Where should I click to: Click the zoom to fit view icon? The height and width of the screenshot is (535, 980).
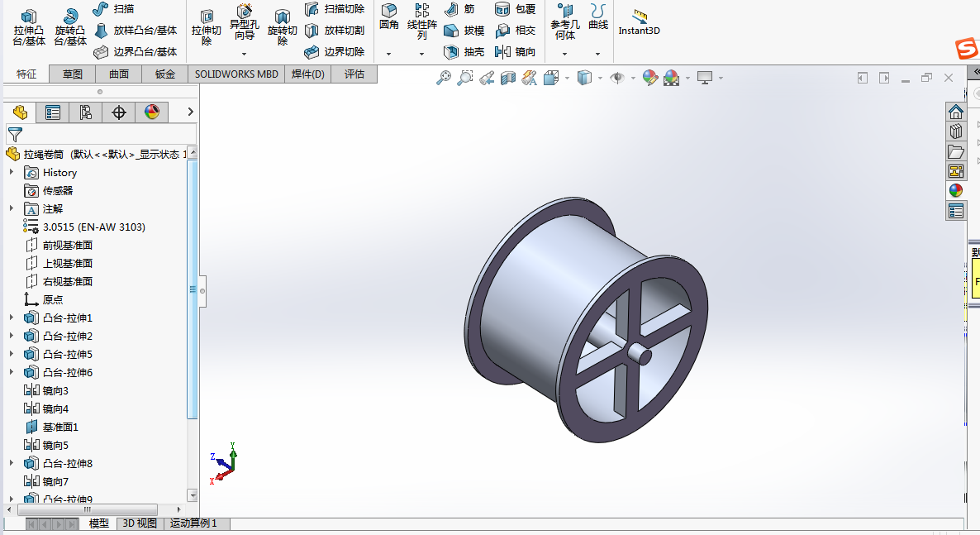pos(443,78)
